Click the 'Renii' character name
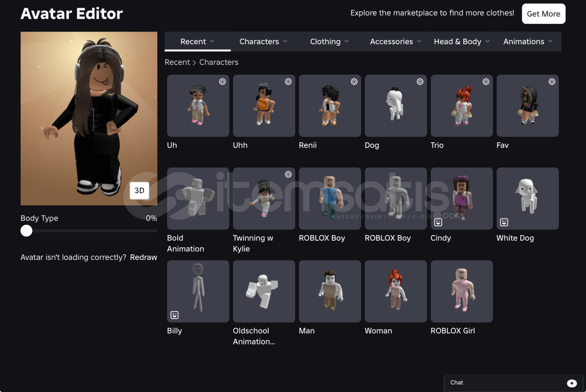586x392 pixels. point(308,145)
